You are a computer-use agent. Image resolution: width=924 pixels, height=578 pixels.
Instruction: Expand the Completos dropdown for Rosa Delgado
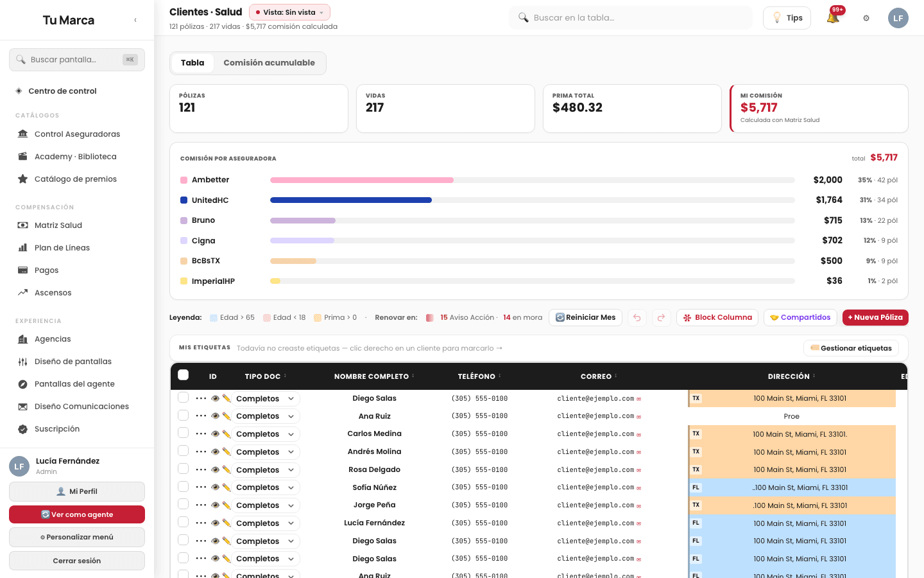[266, 470]
